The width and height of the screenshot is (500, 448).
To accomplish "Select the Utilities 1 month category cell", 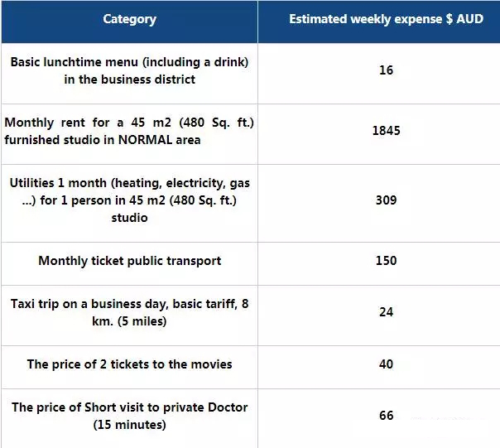I will pos(129,200).
